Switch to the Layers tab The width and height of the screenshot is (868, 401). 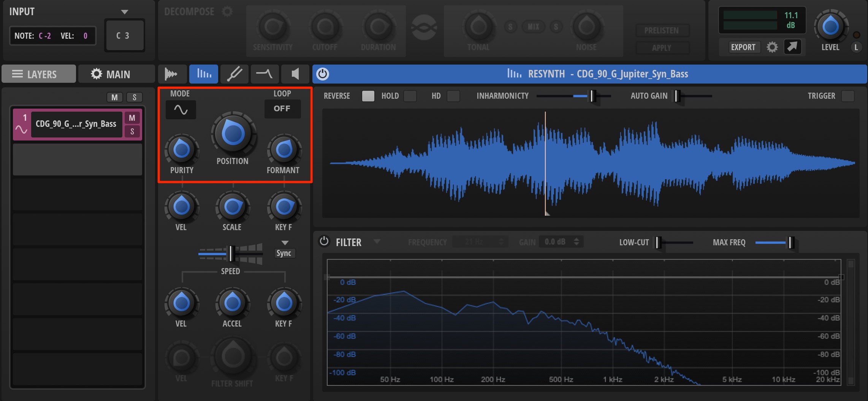point(39,74)
